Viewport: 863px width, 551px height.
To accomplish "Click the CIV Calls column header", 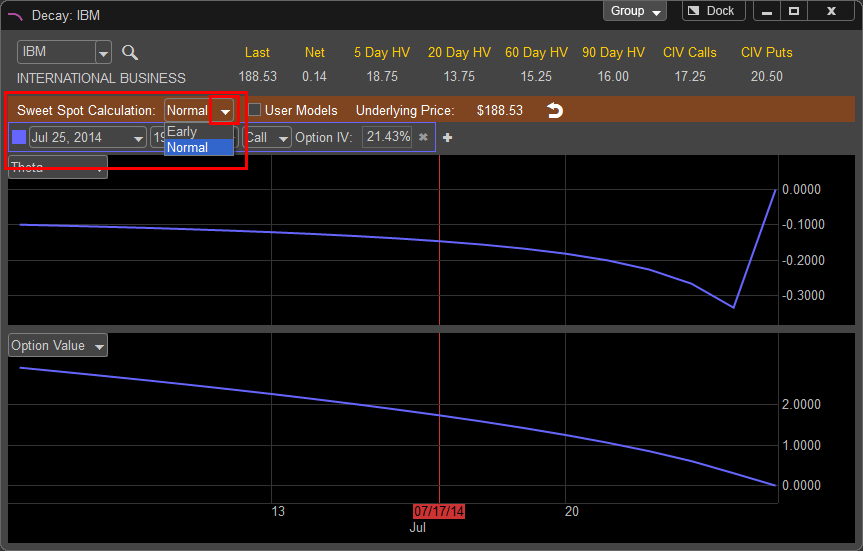I will tap(690, 52).
